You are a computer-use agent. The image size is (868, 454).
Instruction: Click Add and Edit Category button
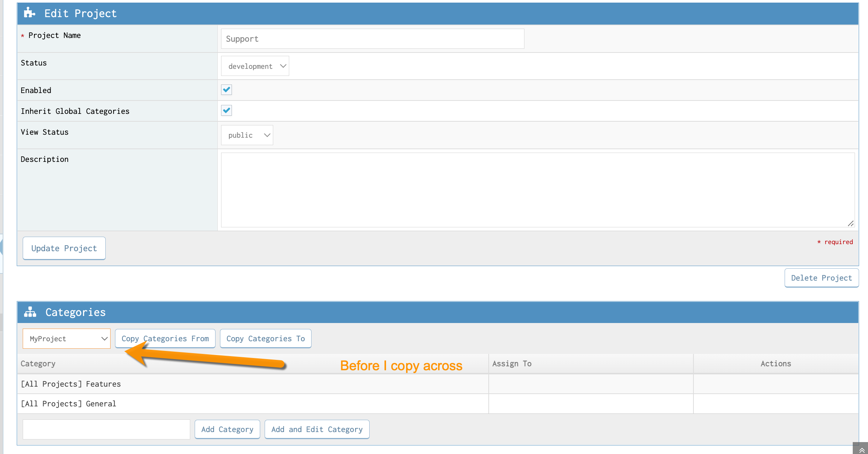(x=317, y=429)
